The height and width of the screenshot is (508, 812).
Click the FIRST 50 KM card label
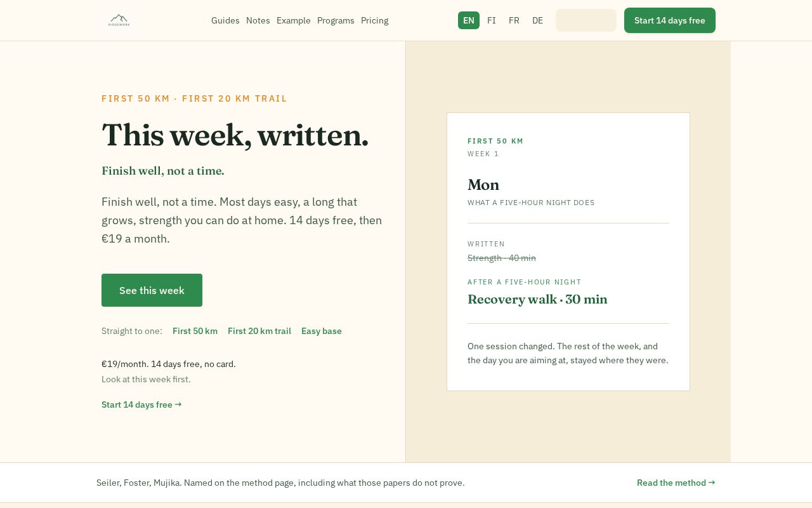click(495, 141)
